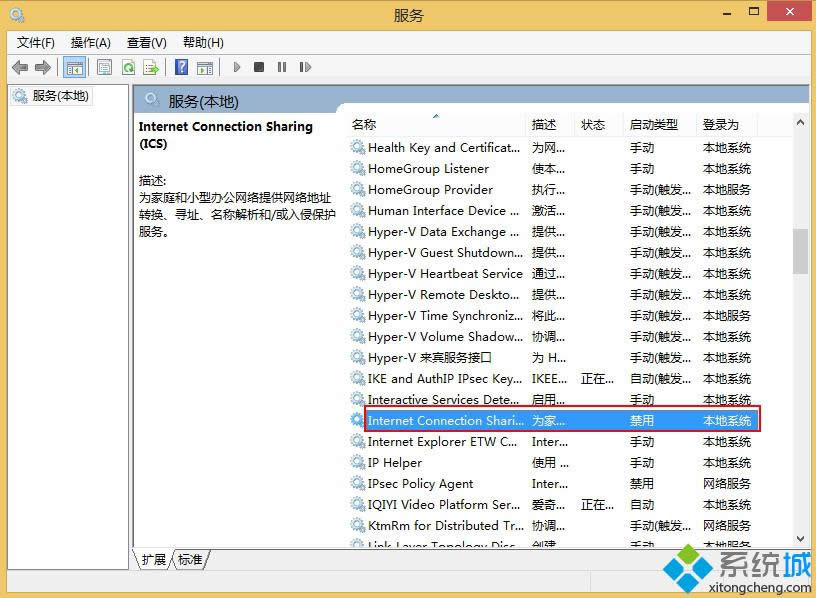Open the 文件(F) menu
This screenshot has height=598, width=816.
(35, 43)
